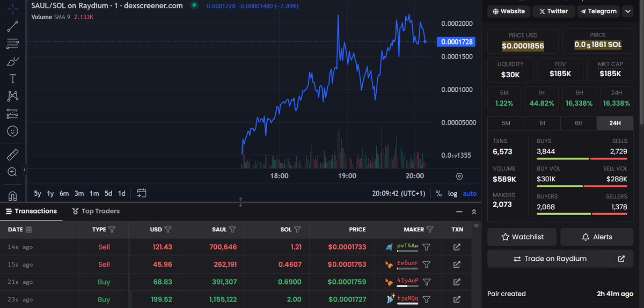Screen dimensions: 644x308
Task: Select the text annotation tool
Action: coord(12,78)
